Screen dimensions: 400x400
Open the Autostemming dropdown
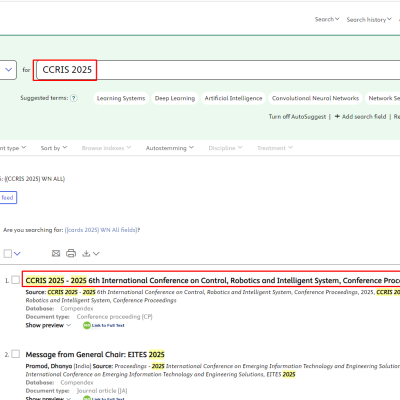[170, 148]
